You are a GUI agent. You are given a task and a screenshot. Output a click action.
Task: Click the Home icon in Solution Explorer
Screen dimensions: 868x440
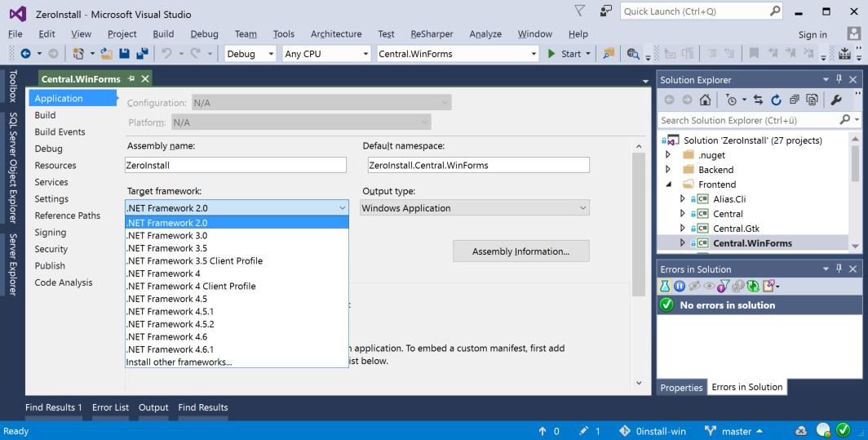coord(705,100)
